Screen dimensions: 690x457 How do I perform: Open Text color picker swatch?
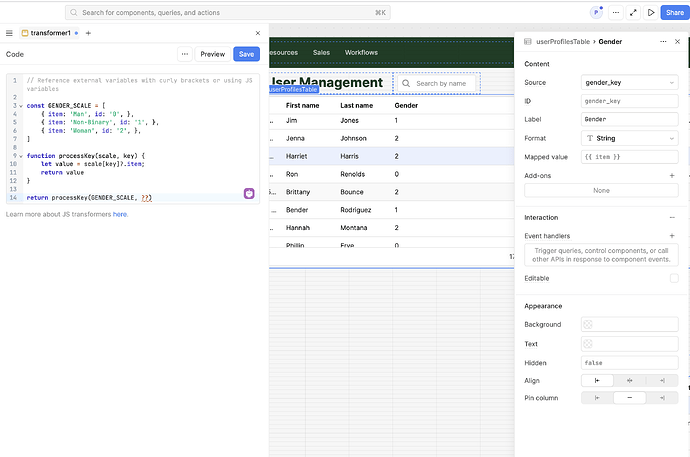pyautogui.click(x=588, y=344)
